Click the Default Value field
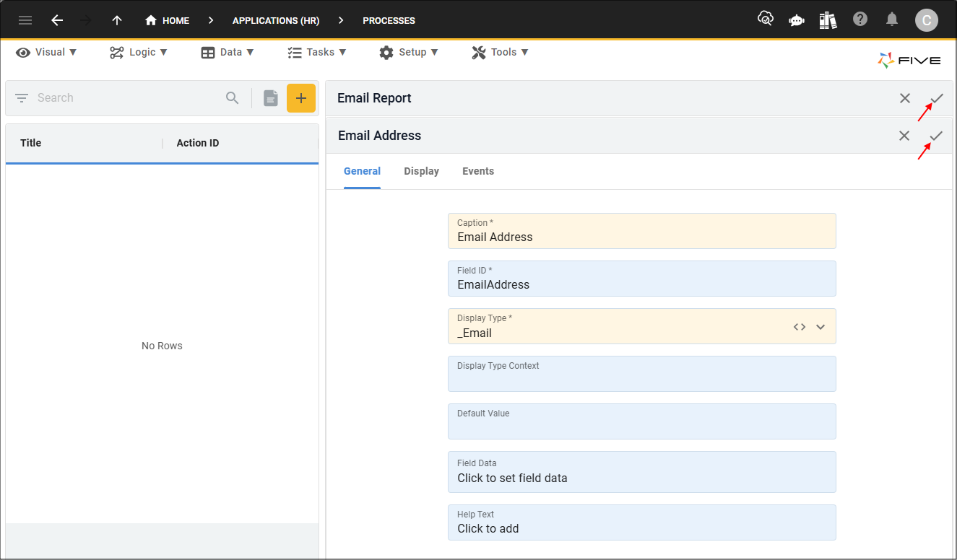 pos(641,421)
